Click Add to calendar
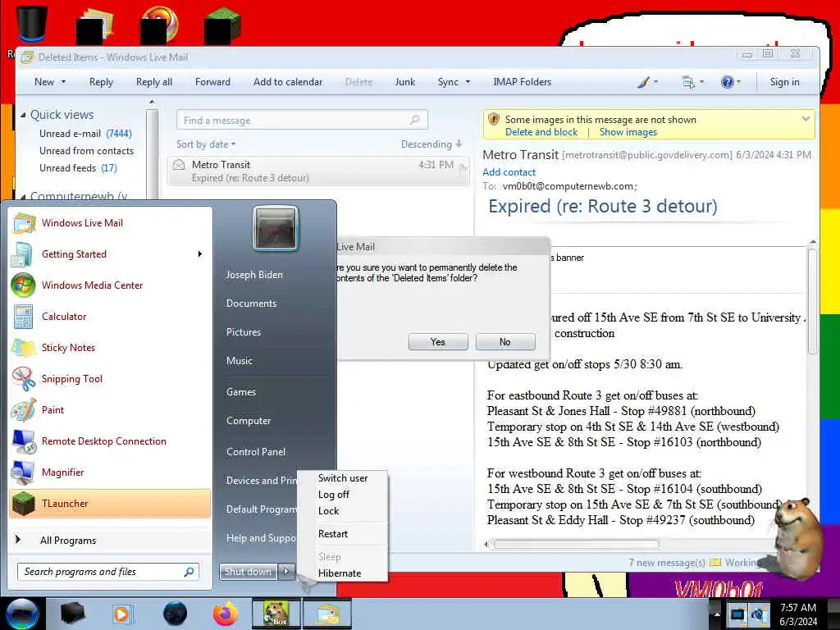This screenshot has width=840, height=630. click(288, 82)
